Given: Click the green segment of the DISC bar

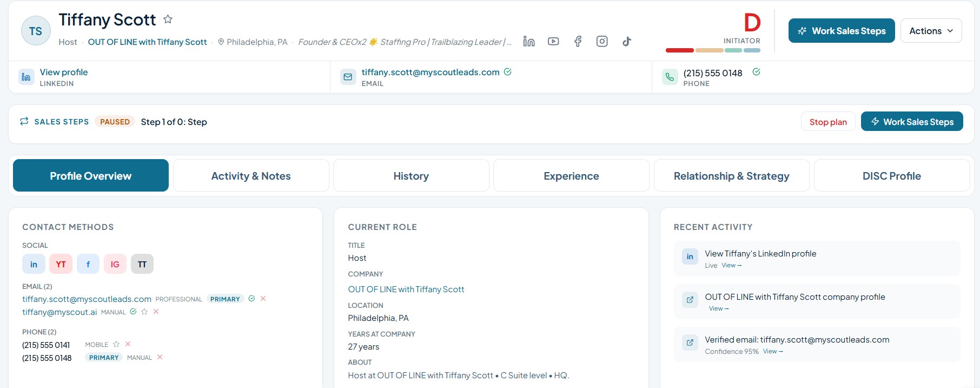Looking at the screenshot, I should coord(733,50).
